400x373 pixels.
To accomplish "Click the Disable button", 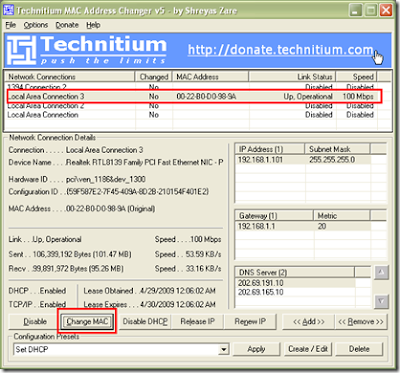I will pos(35,322).
